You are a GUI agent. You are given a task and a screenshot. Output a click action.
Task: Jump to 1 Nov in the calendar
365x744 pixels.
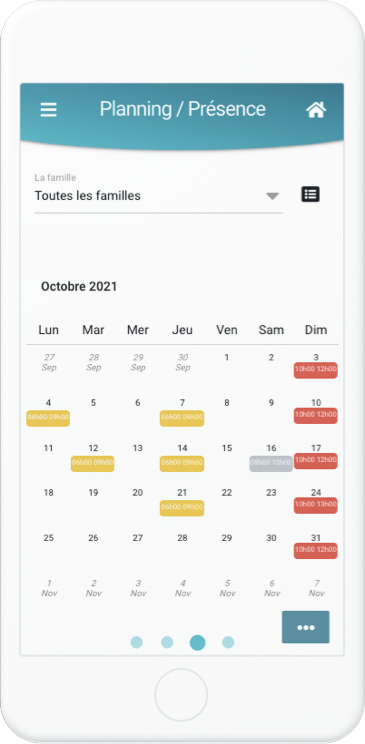(x=49, y=588)
